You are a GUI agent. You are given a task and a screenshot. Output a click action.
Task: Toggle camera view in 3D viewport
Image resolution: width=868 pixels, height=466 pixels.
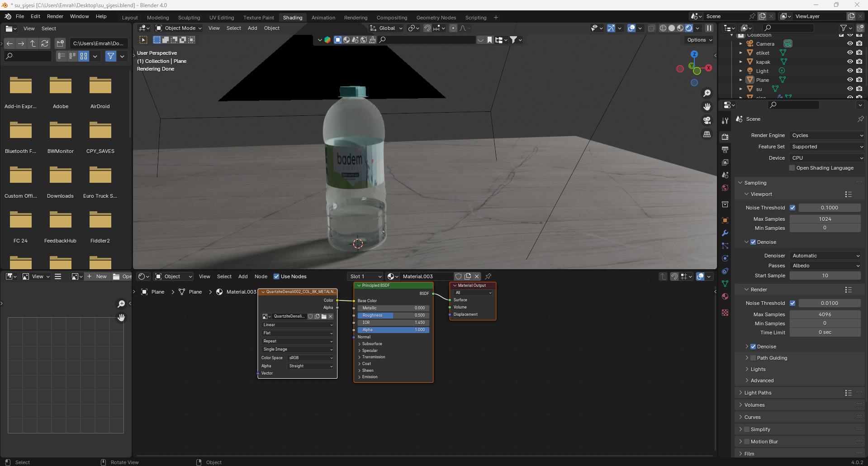(x=707, y=120)
